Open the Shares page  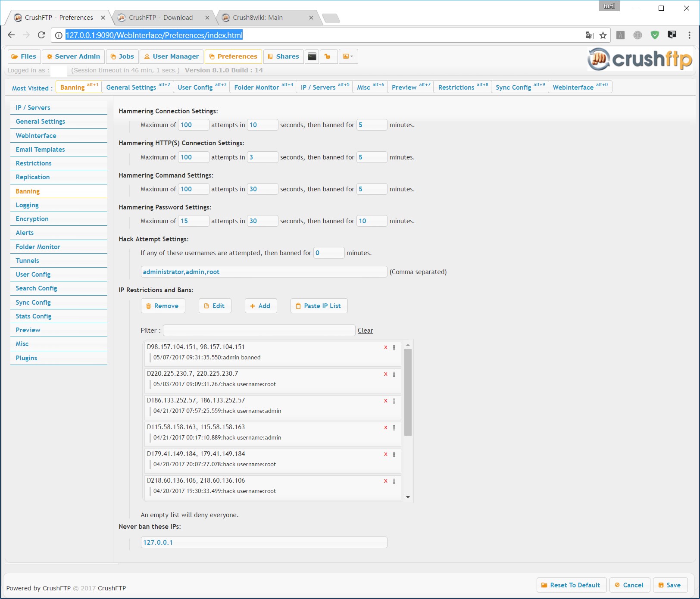283,56
